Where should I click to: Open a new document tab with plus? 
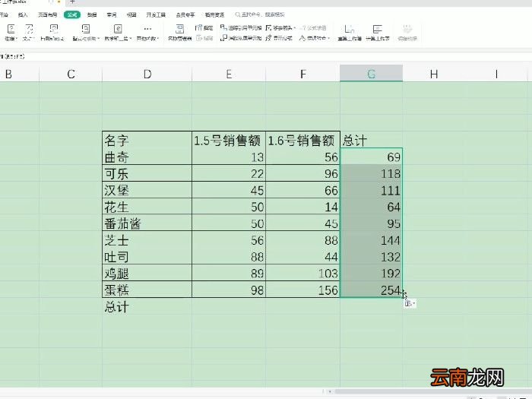(x=72, y=2)
